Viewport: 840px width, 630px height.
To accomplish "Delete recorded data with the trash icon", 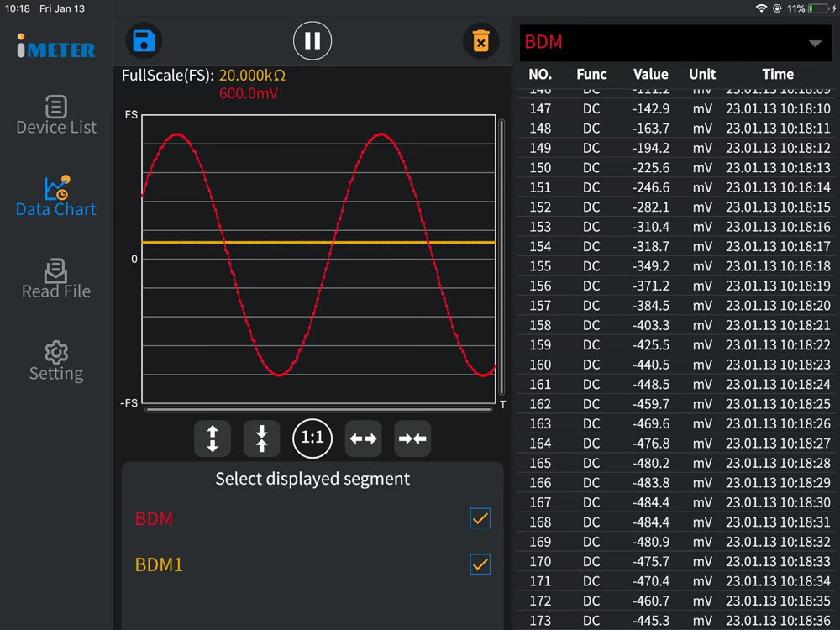I will click(480, 41).
